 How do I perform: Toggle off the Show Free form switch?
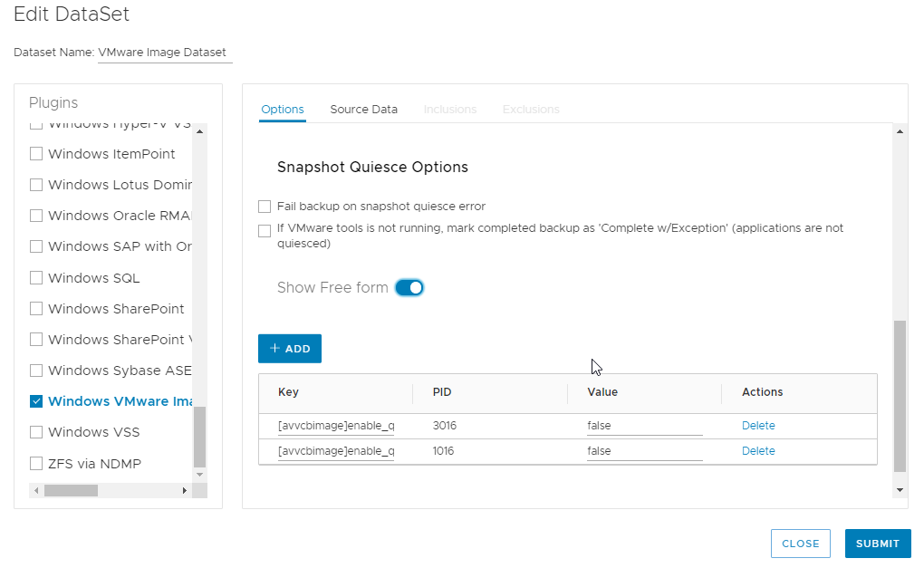tap(409, 286)
